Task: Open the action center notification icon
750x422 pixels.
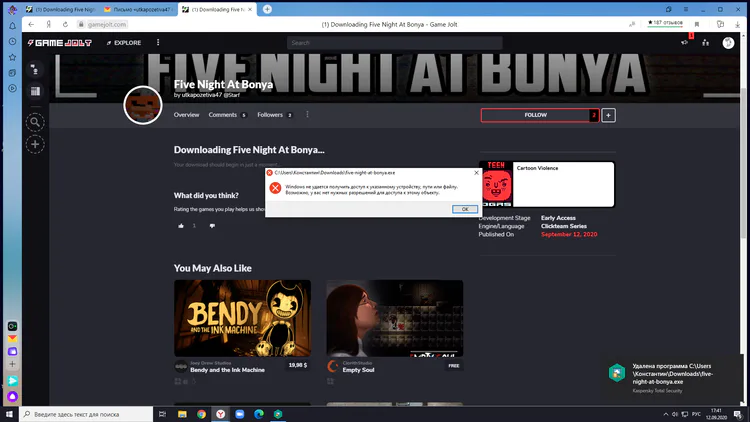Action: tap(738, 414)
